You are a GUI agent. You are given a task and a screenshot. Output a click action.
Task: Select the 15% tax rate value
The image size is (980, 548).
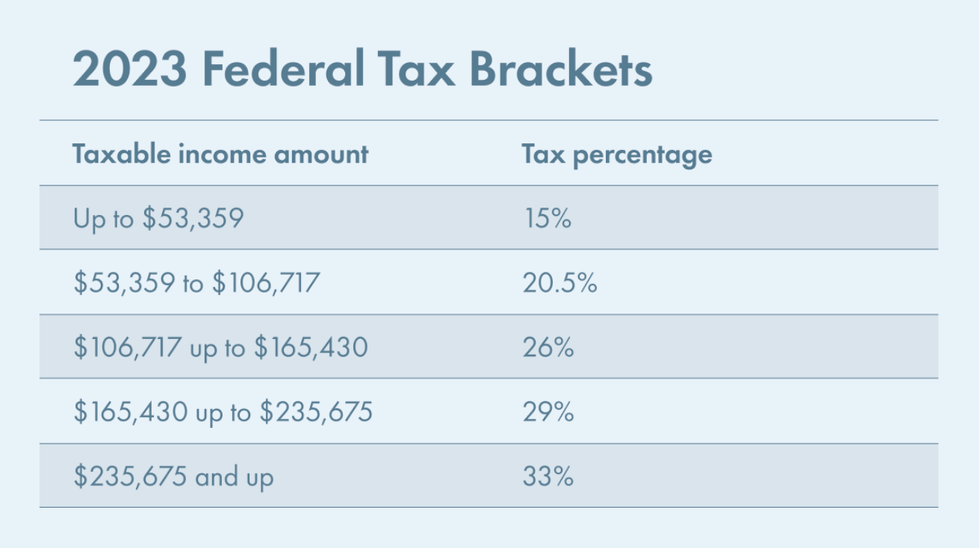point(547,219)
